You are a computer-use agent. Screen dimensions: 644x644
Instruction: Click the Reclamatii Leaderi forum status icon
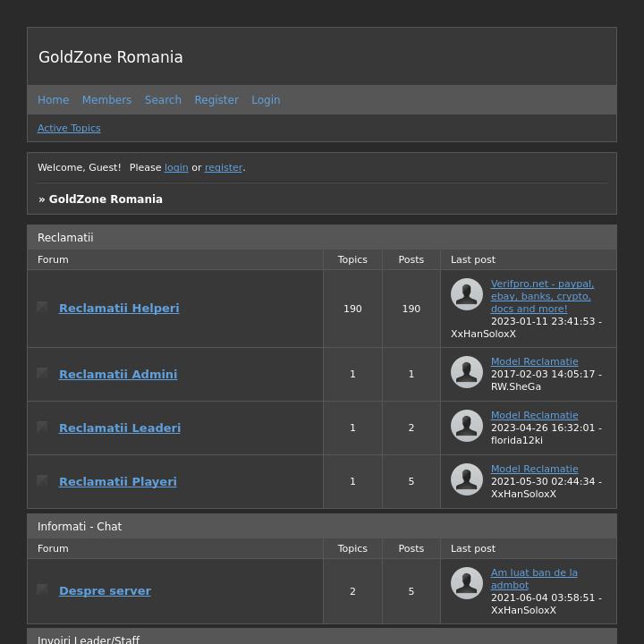(x=42, y=427)
